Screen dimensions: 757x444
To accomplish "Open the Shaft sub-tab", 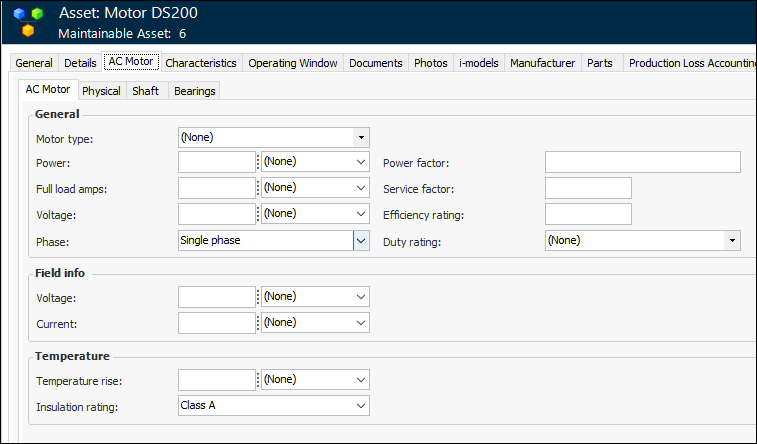I will coord(146,91).
